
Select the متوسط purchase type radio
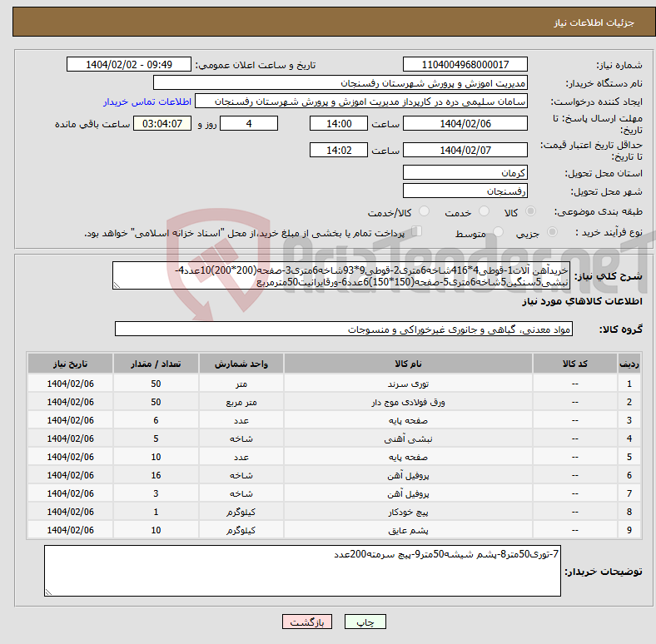point(499,232)
